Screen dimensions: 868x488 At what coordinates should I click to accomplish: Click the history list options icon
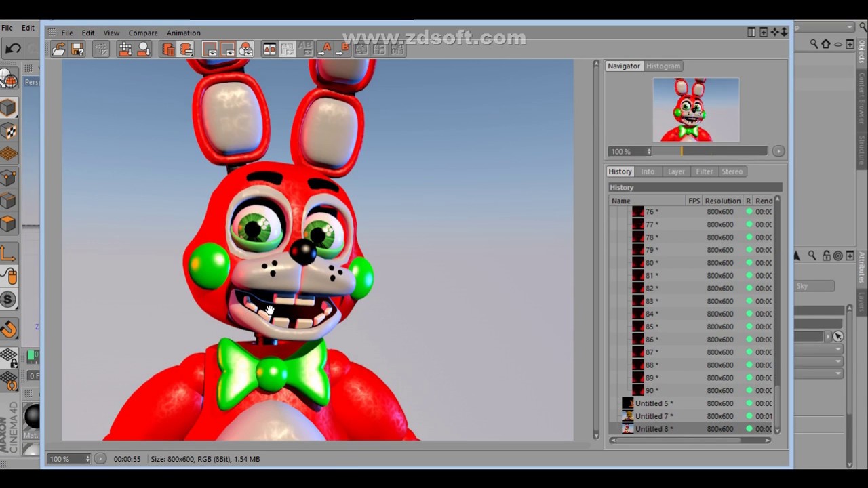[x=186, y=49]
